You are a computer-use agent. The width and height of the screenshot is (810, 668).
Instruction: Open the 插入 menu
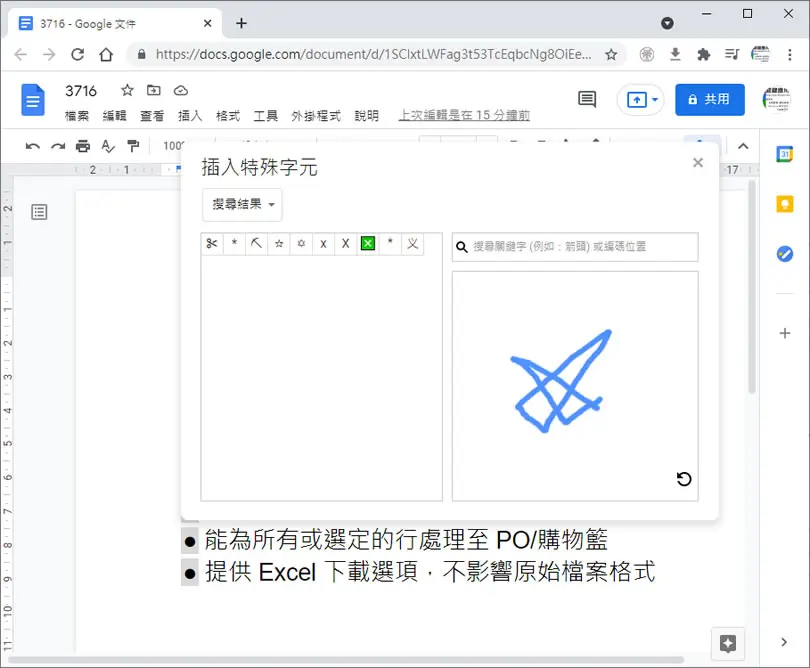(x=190, y=116)
